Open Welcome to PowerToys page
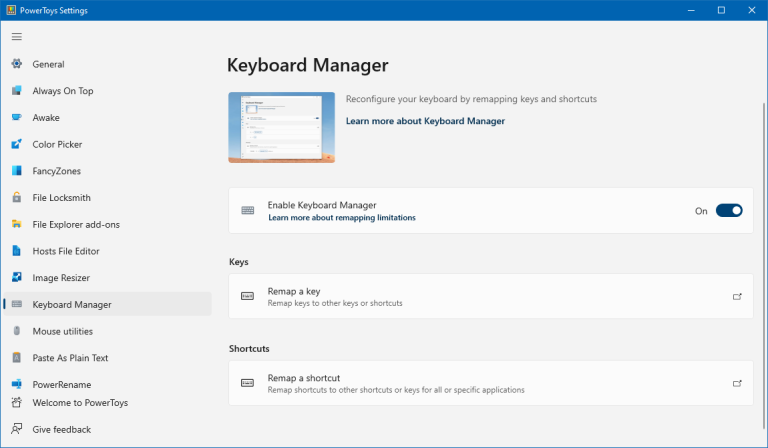This screenshot has height=448, width=768. click(80, 403)
